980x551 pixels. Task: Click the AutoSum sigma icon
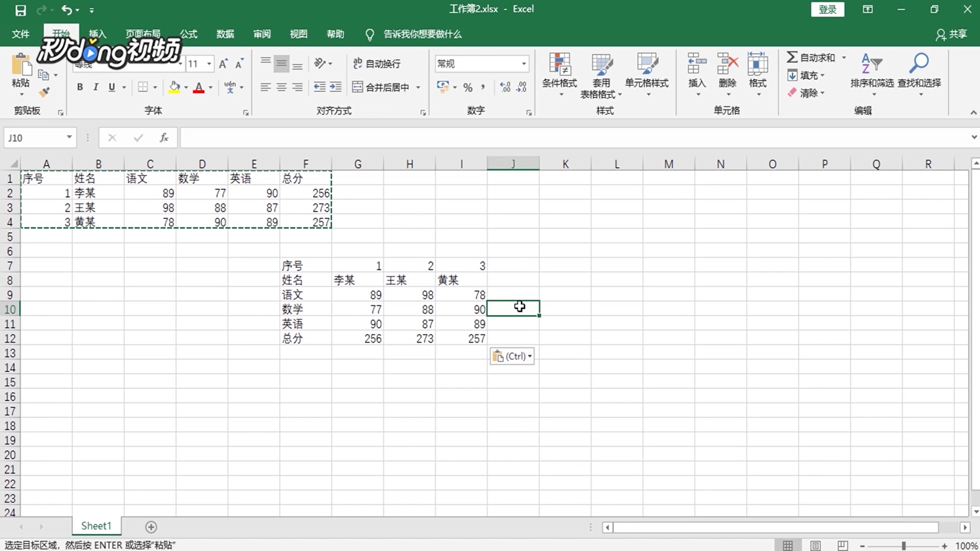click(x=792, y=57)
